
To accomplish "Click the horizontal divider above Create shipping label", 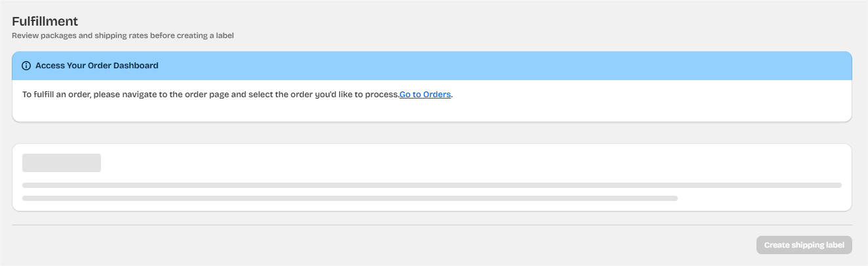I will 432,225.
